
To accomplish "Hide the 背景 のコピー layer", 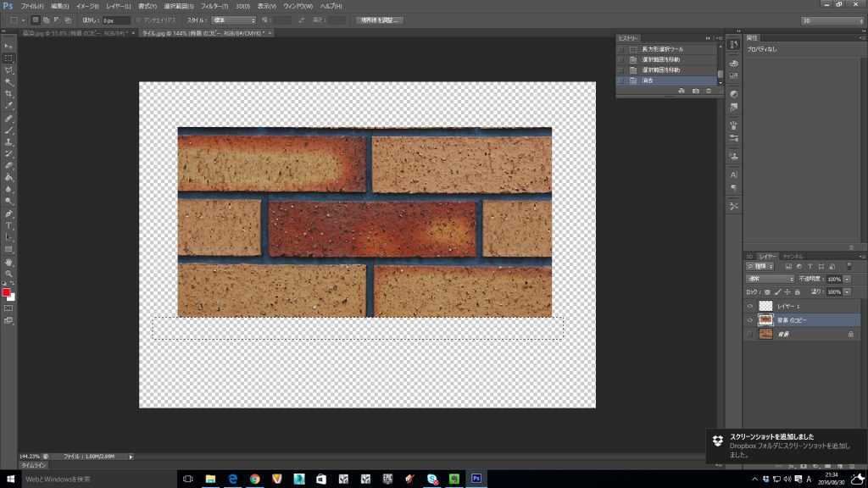I will [x=750, y=320].
